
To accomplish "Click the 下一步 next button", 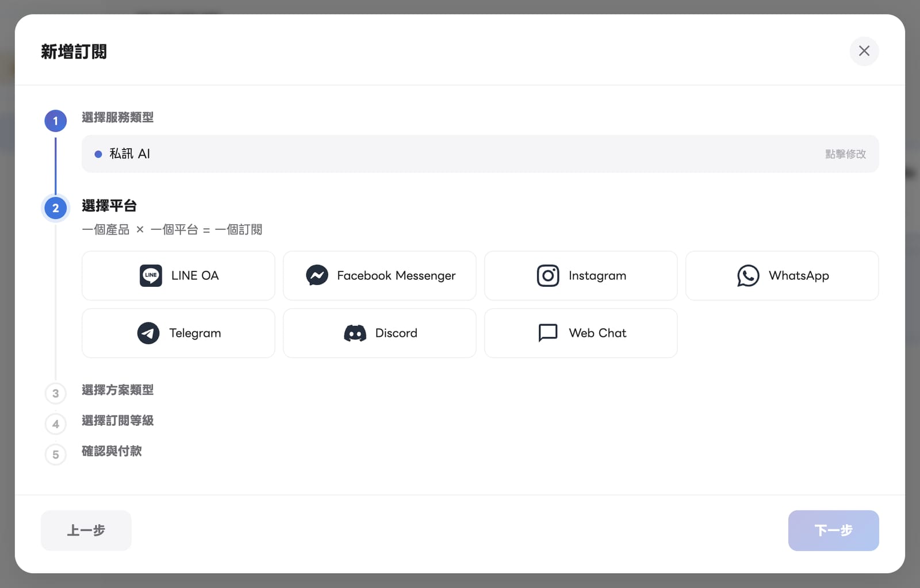I will coord(833,530).
